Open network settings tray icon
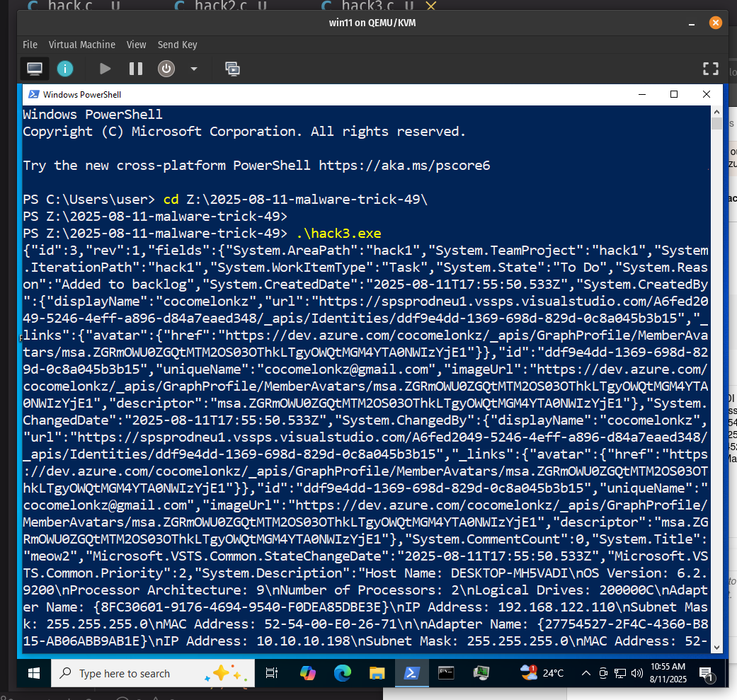Viewport: 737px width, 700px height. point(620,674)
